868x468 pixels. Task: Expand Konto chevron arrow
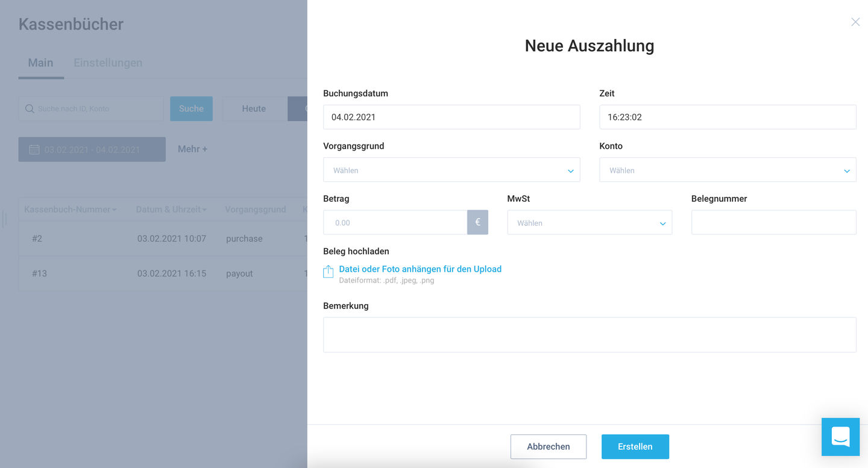point(846,171)
